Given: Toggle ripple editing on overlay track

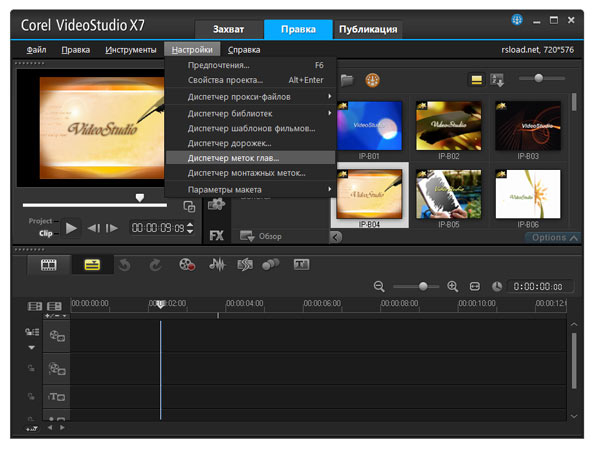Looking at the screenshot, I should tap(32, 369).
